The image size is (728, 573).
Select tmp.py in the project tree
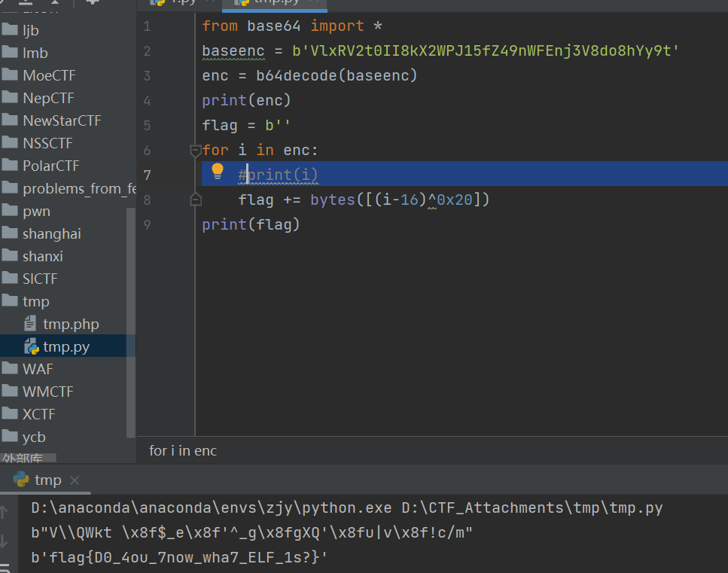pyautogui.click(x=66, y=347)
